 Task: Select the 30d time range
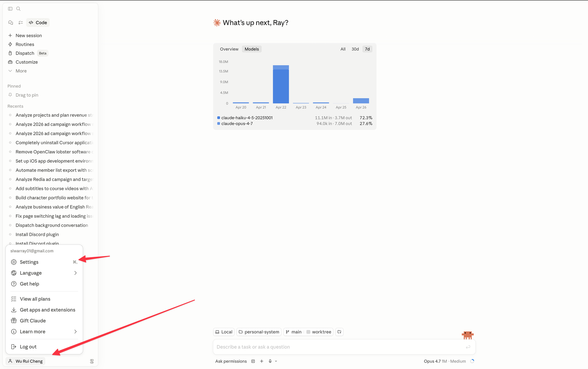point(355,49)
